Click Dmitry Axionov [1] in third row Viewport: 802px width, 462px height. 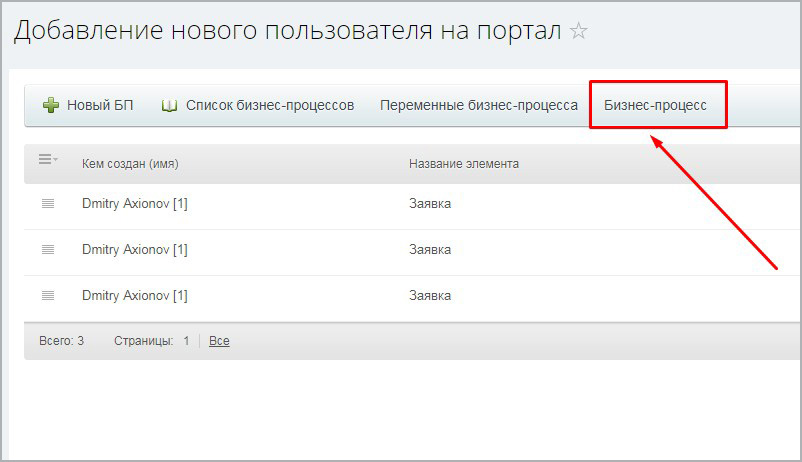(x=134, y=295)
